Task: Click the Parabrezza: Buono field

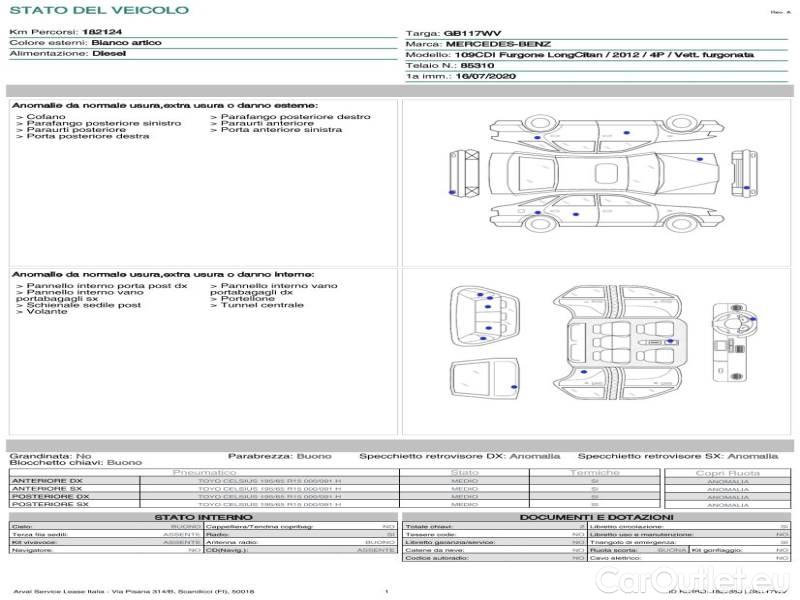Action: 280,456
